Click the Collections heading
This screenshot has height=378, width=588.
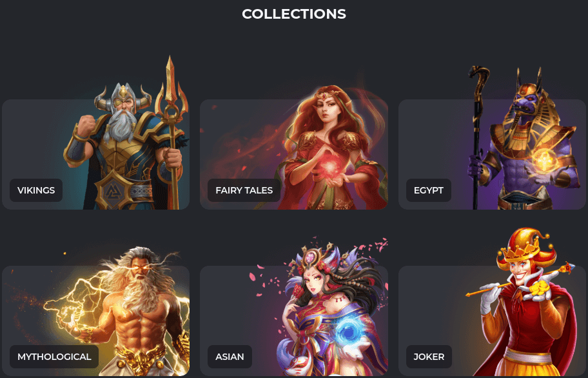(294, 14)
